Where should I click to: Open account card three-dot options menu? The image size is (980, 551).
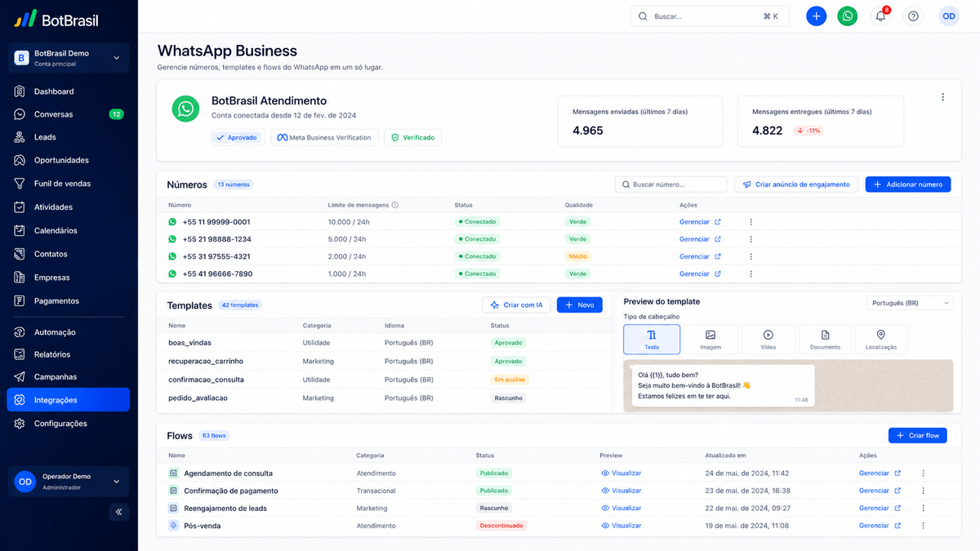pos(942,97)
